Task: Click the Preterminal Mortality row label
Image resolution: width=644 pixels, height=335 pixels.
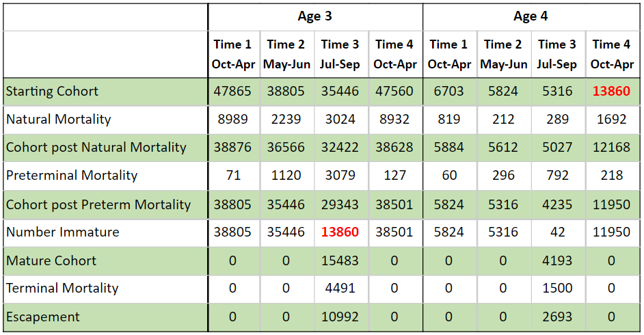Action: point(105,176)
